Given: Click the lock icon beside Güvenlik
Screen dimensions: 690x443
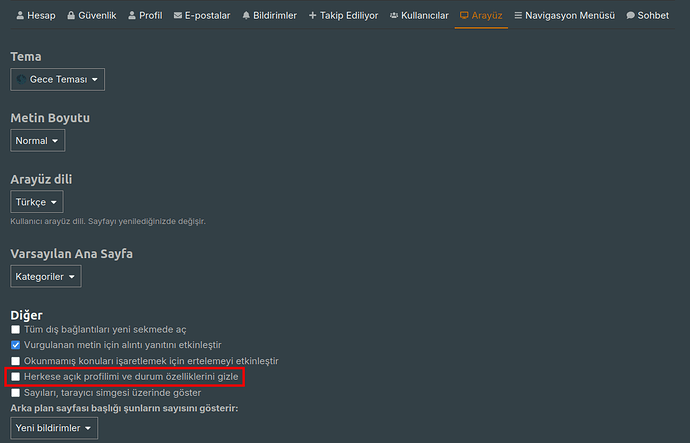Looking at the screenshot, I should 70,16.
